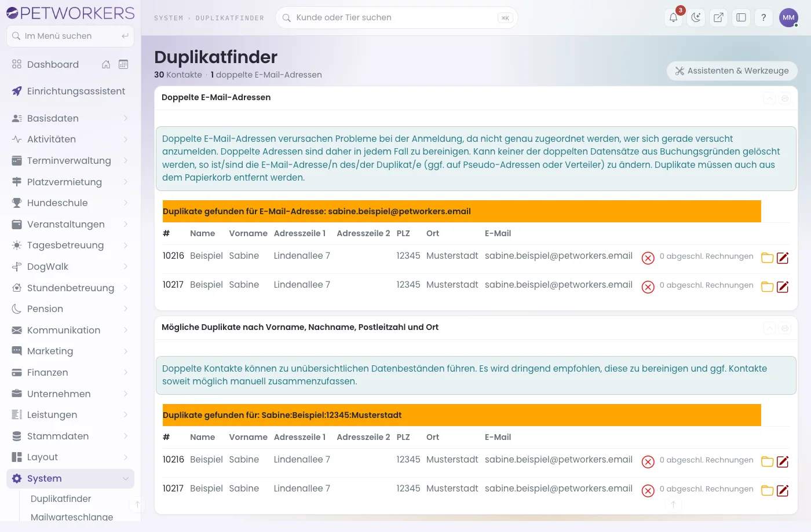811x532 pixels.
Task: Click the PetWorkers logo
Action: pyautogui.click(x=71, y=13)
